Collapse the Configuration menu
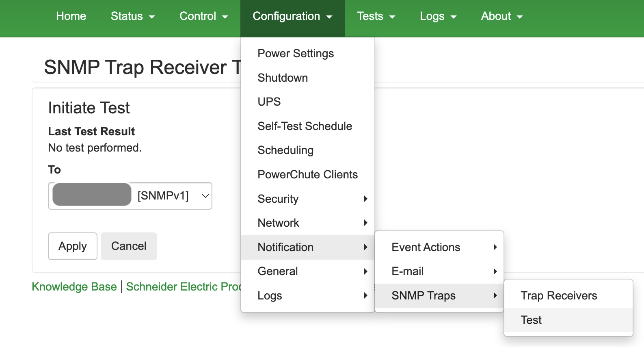Screen dimensions: 644x347 click(292, 16)
